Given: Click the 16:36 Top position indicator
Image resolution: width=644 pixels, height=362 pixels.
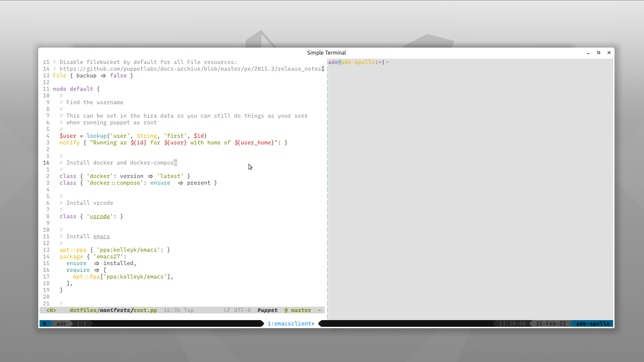Looking at the screenshot, I should [178, 310].
